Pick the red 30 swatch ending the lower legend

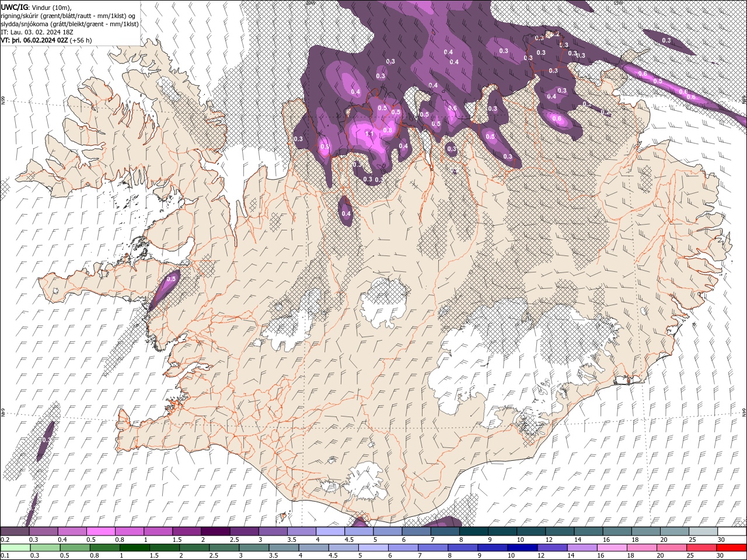click(731, 548)
